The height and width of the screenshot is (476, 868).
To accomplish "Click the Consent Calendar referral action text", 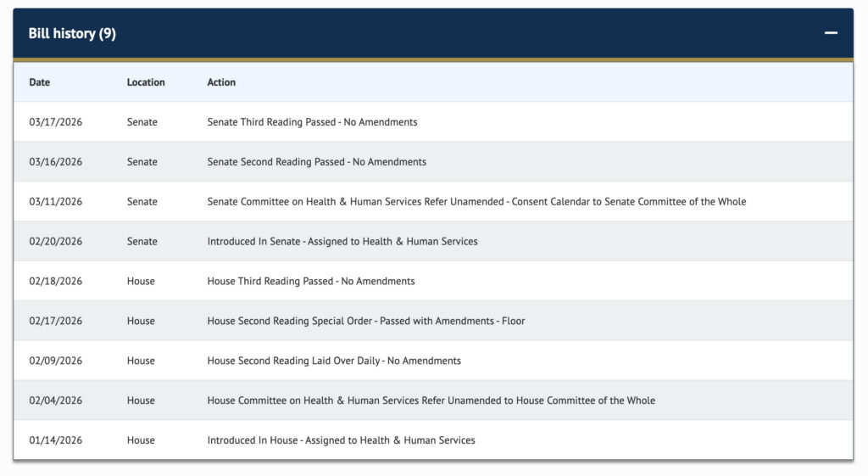I will point(476,202).
